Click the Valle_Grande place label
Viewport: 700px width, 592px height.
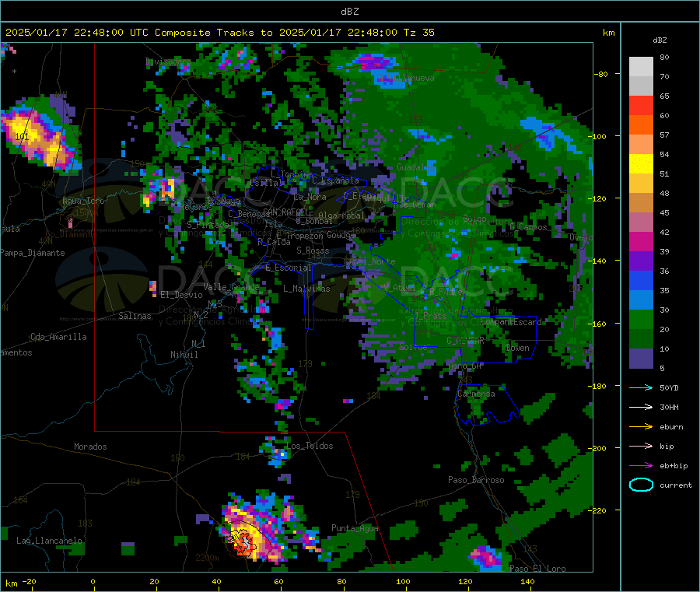point(231,286)
